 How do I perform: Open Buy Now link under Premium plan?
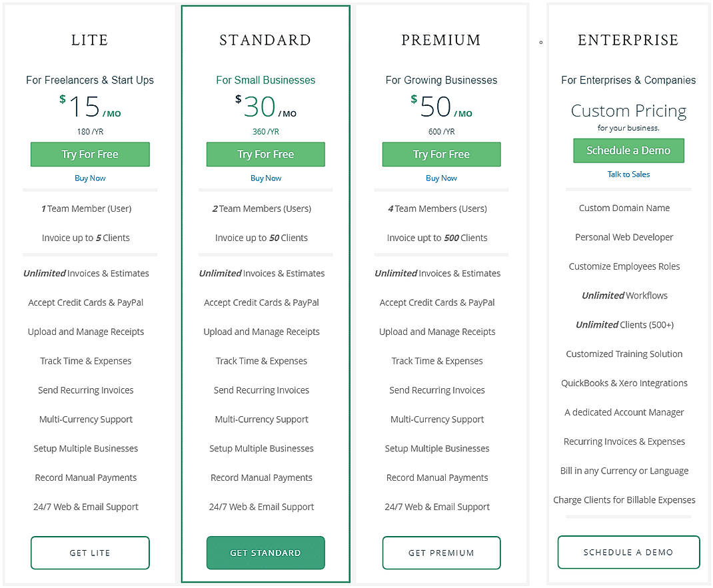[x=441, y=178]
